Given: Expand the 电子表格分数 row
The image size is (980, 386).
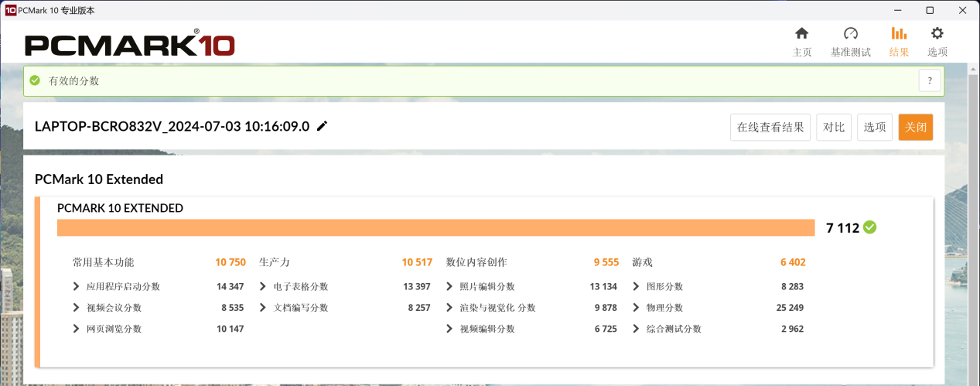Looking at the screenshot, I should (x=264, y=286).
